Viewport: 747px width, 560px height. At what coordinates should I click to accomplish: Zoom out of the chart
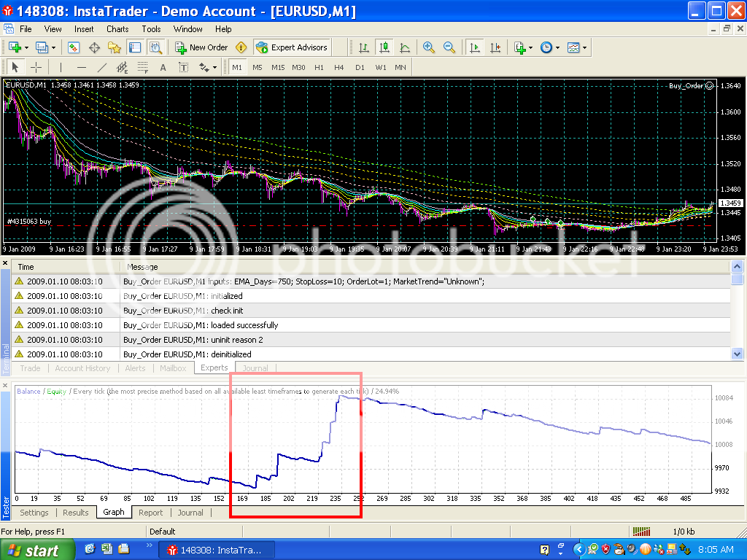coord(449,47)
